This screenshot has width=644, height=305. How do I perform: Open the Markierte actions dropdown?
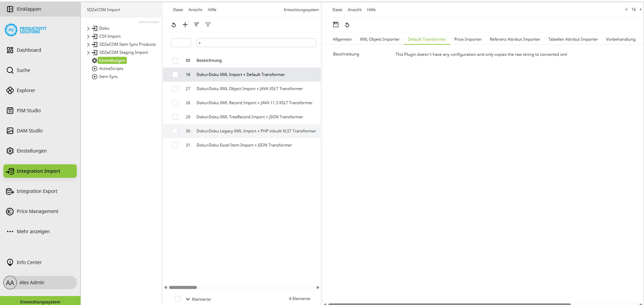click(187, 299)
